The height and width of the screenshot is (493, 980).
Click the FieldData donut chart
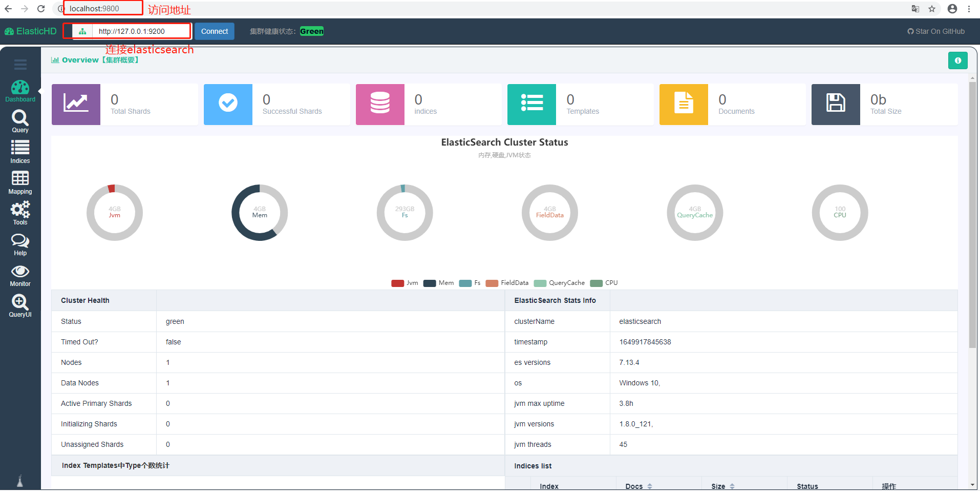(550, 212)
